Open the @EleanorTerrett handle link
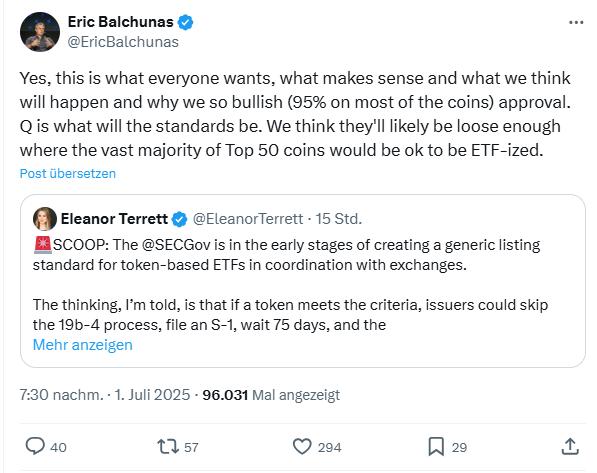This screenshot has width=597, height=473. point(247,219)
